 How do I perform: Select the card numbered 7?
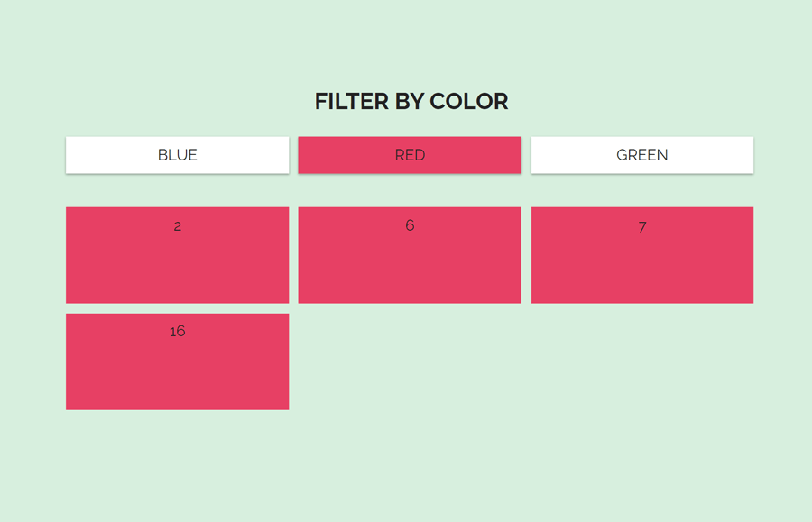(642, 254)
